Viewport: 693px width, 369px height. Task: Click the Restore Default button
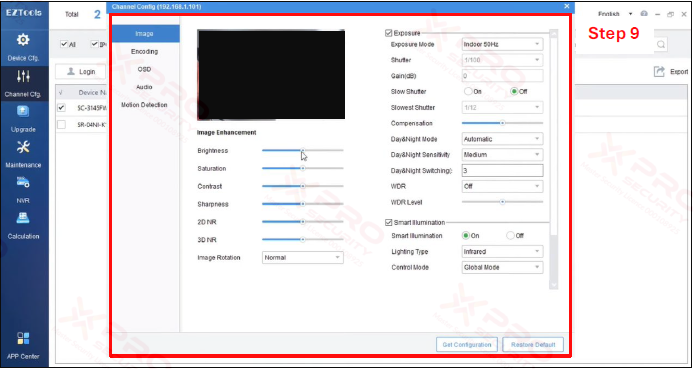[533, 345]
